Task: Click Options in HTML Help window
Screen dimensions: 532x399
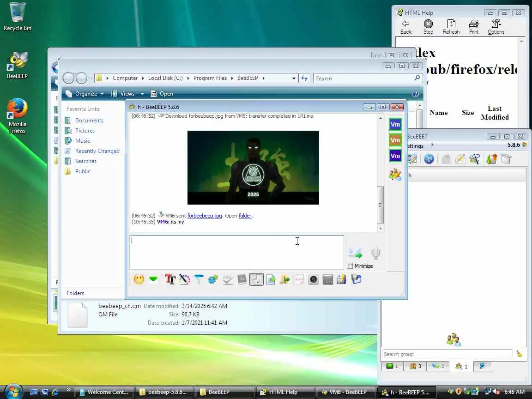Action: (496, 27)
